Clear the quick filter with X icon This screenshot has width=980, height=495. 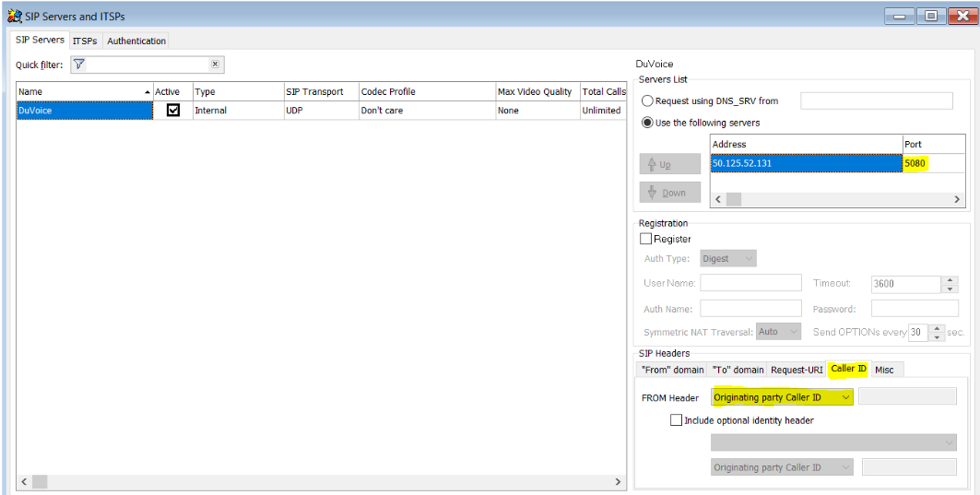[215, 65]
